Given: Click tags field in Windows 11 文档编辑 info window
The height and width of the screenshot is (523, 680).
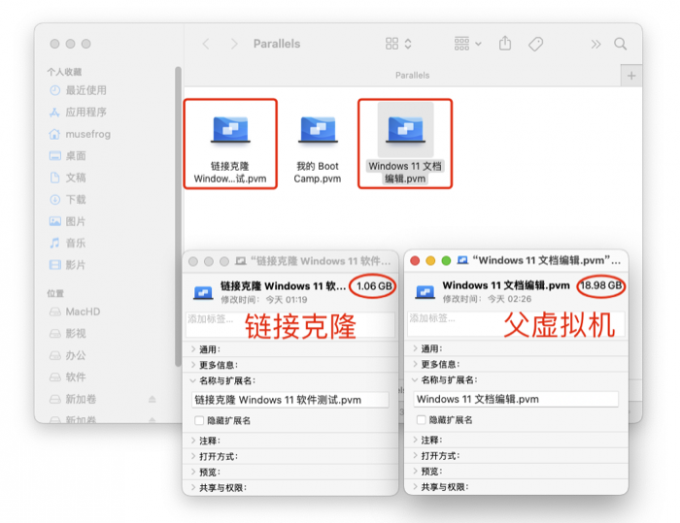Looking at the screenshot, I should 516,324.
